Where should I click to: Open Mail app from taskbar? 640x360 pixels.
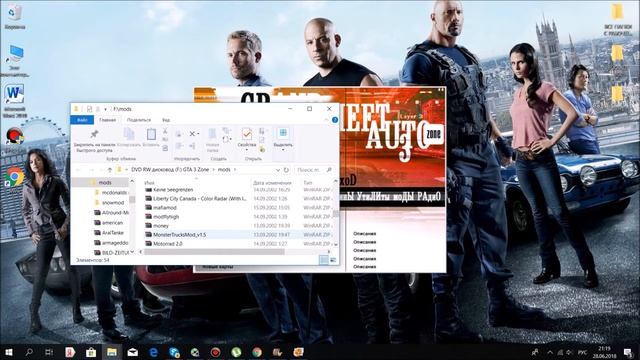pyautogui.click(x=133, y=352)
